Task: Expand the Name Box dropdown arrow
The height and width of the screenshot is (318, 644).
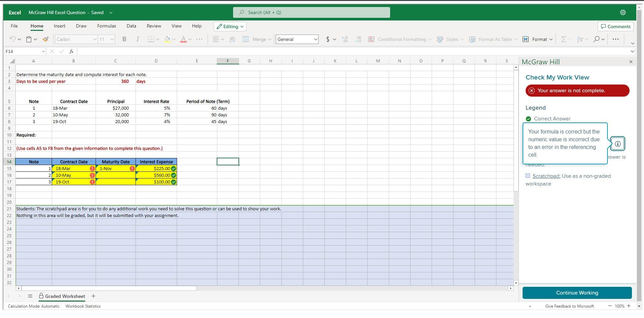Action: pyautogui.click(x=43, y=51)
